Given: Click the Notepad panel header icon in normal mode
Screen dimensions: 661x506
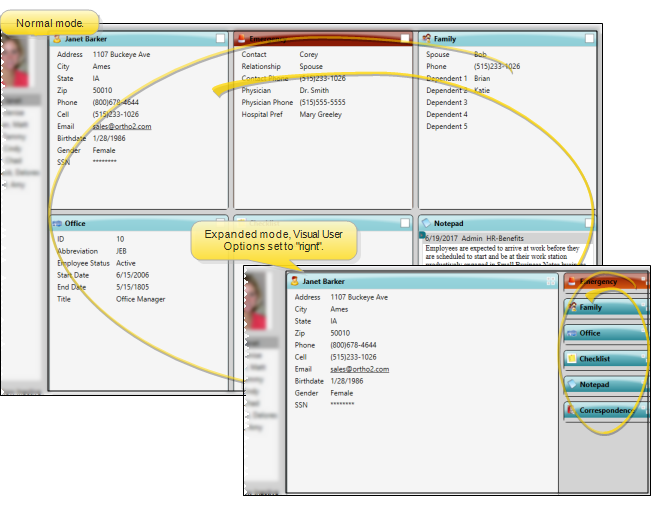Looking at the screenshot, I should coord(426,223).
